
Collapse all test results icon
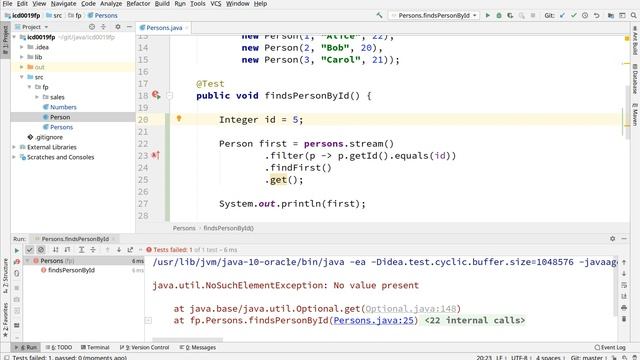[93, 249]
